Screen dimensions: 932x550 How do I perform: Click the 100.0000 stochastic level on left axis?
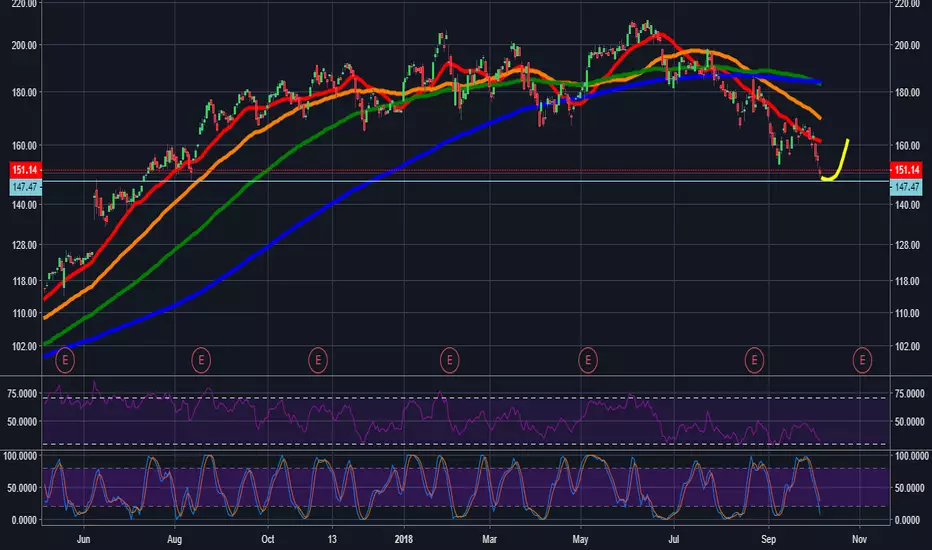pyautogui.click(x=20, y=456)
